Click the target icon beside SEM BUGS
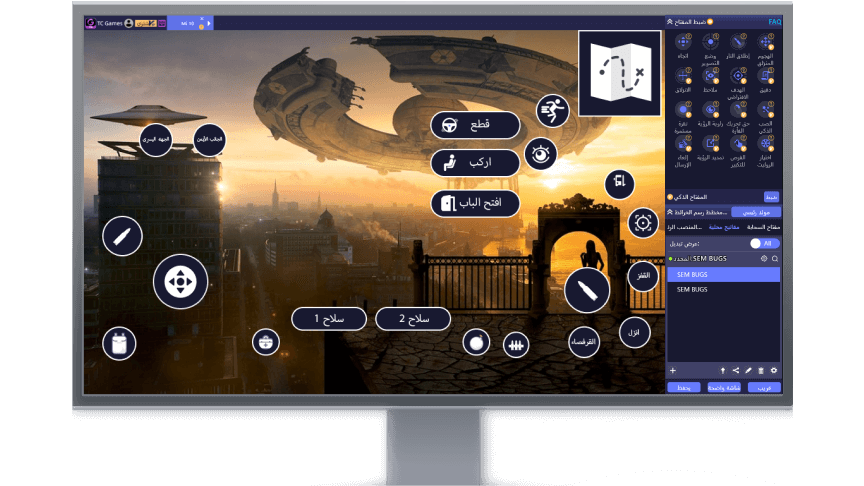 [764, 258]
